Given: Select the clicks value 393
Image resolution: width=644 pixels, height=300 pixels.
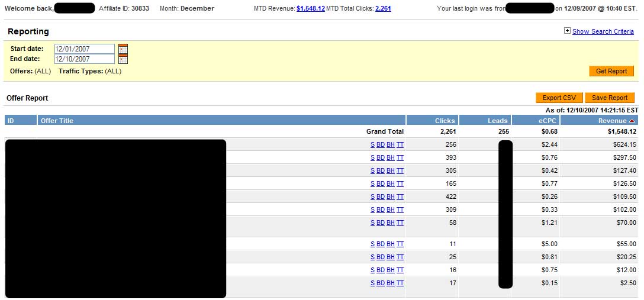Looking at the screenshot, I should (450, 157).
